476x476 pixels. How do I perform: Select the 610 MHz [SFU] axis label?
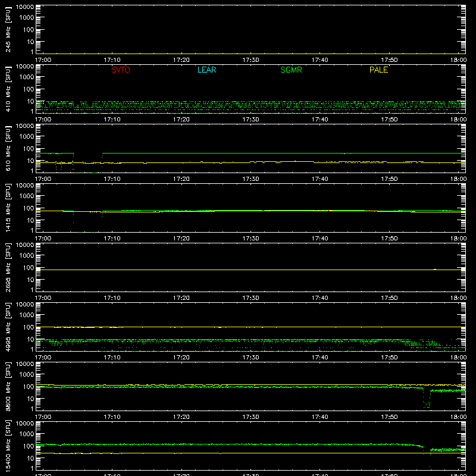click(8, 149)
